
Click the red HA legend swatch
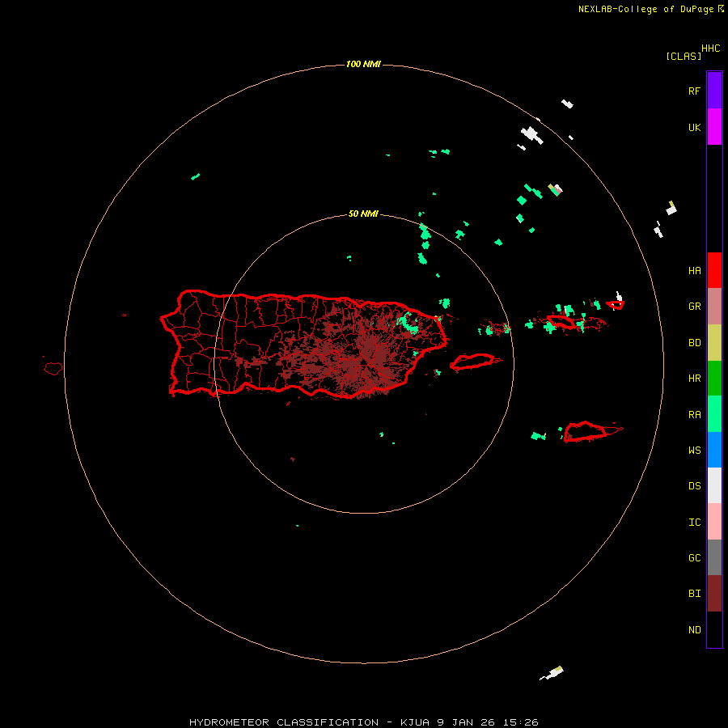(714, 270)
